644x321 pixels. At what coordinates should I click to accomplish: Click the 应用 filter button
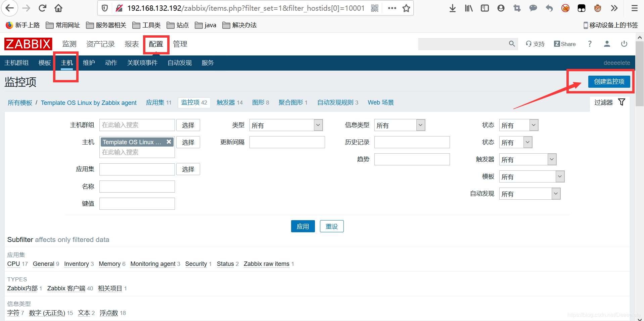pos(303,226)
